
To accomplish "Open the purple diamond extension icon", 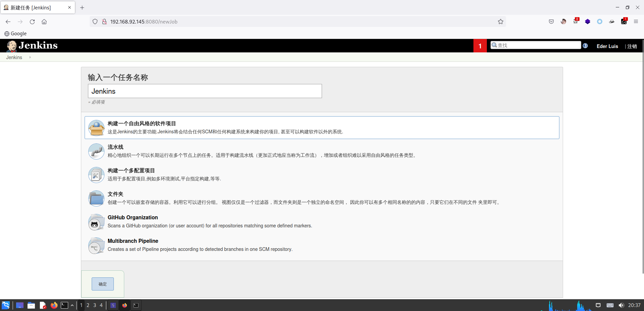I will coord(588,21).
